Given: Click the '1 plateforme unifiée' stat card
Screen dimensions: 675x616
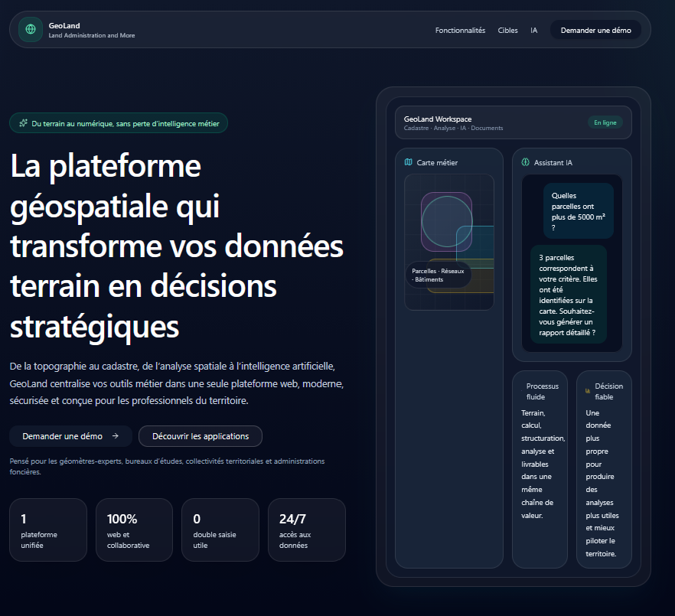Looking at the screenshot, I should tap(48, 530).
